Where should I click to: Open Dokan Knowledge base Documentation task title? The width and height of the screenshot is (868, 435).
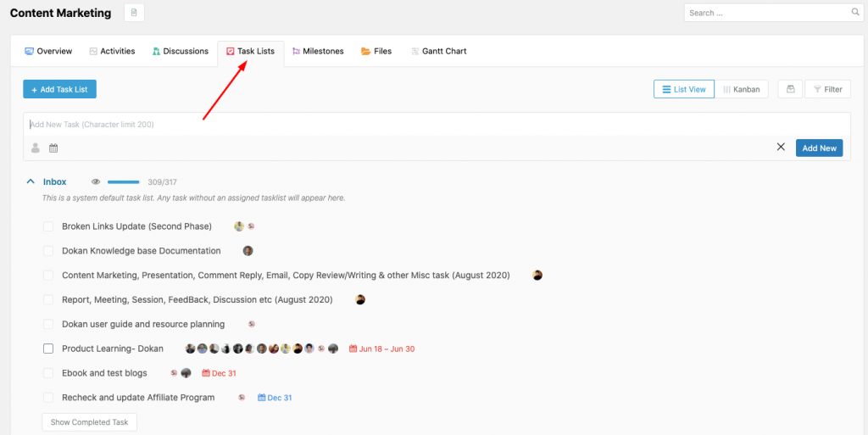[142, 251]
